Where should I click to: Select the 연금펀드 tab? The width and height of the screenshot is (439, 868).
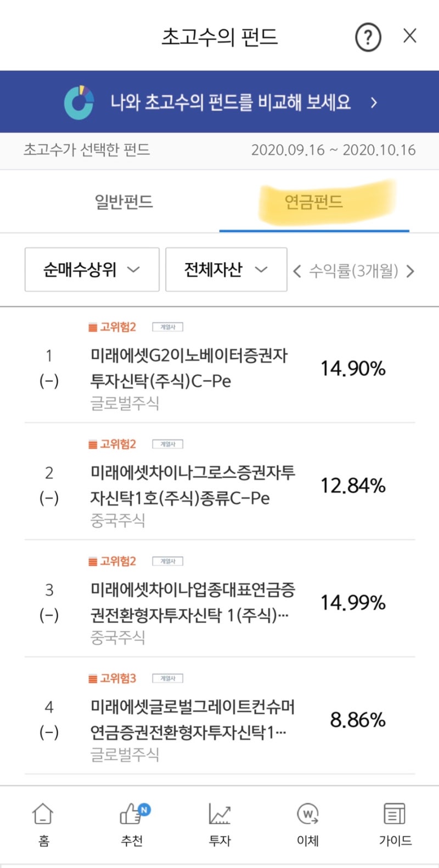click(314, 202)
